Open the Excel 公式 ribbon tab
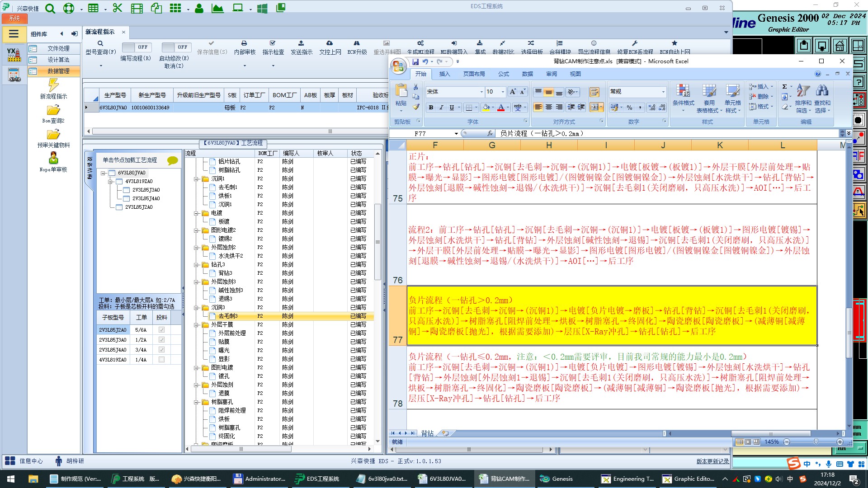 pyautogui.click(x=503, y=74)
